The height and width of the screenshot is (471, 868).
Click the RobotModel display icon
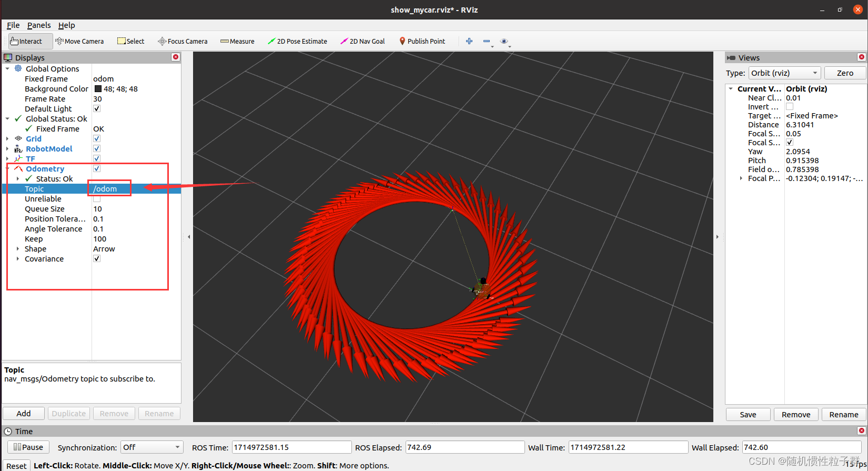click(18, 148)
